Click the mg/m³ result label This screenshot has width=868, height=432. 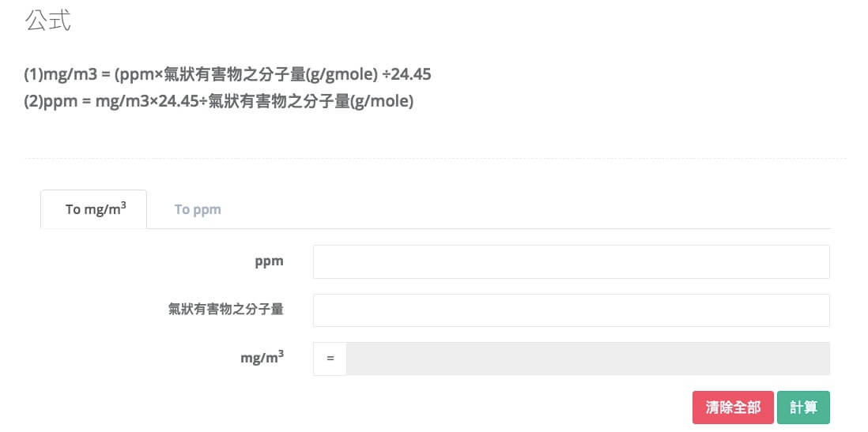pos(262,358)
